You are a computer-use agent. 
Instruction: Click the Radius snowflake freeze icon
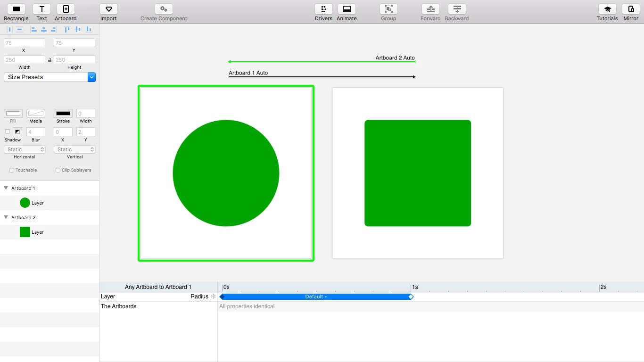tap(213, 296)
